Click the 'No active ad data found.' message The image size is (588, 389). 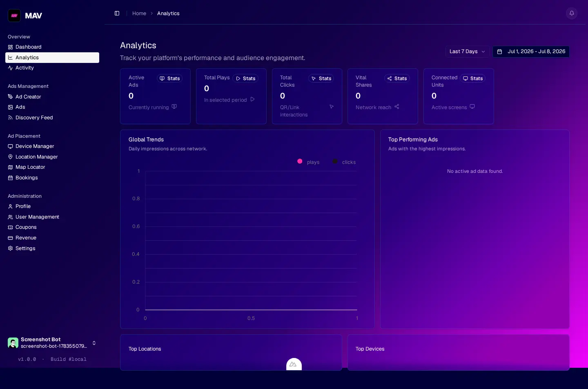click(475, 171)
